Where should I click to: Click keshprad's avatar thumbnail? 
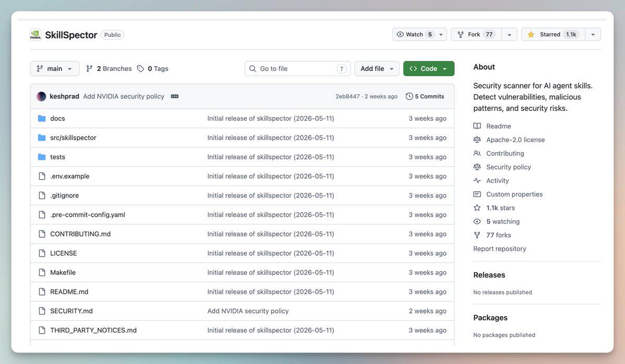41,96
